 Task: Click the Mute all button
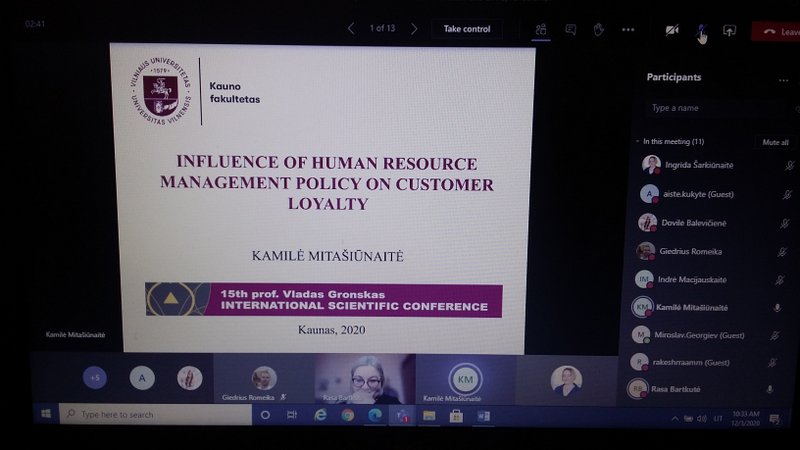click(775, 142)
